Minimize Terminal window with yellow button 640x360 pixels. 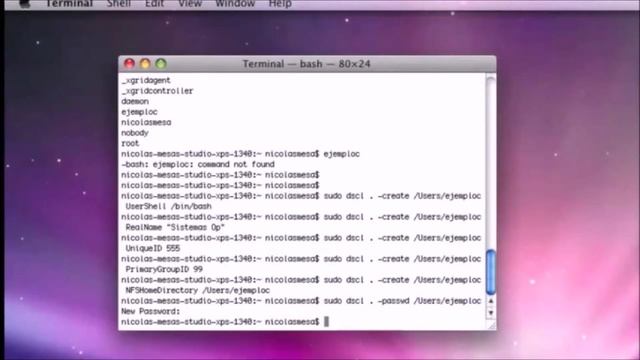145,64
